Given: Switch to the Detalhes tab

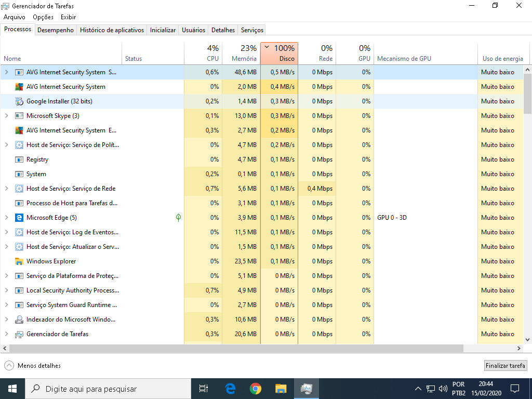Looking at the screenshot, I should tap(223, 30).
